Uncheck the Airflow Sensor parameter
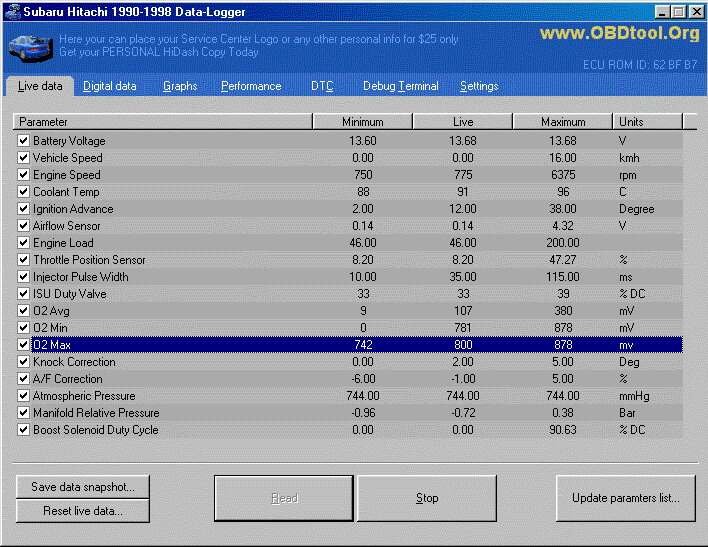The image size is (708, 547). click(x=23, y=225)
